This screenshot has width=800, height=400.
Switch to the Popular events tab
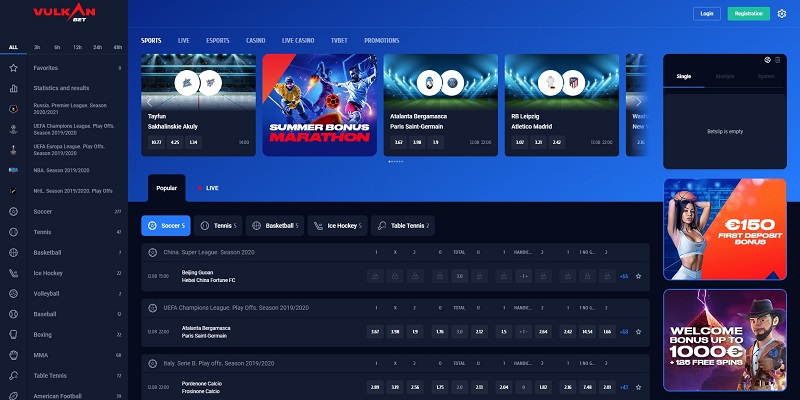tap(167, 188)
